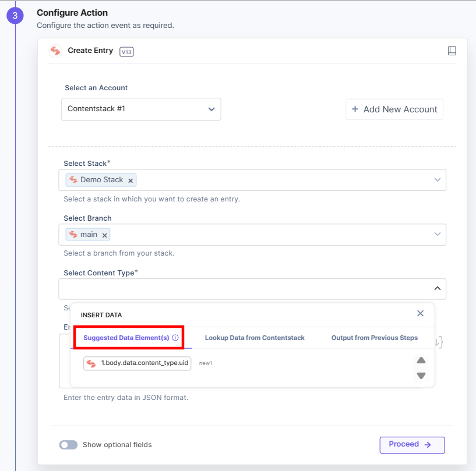Click the Select an Account label
The height and width of the screenshot is (471, 476).
(x=96, y=88)
